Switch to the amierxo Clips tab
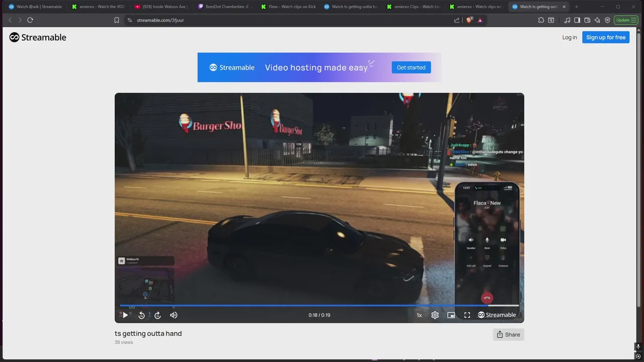Screen dimensions: 644x362 pos(413,7)
